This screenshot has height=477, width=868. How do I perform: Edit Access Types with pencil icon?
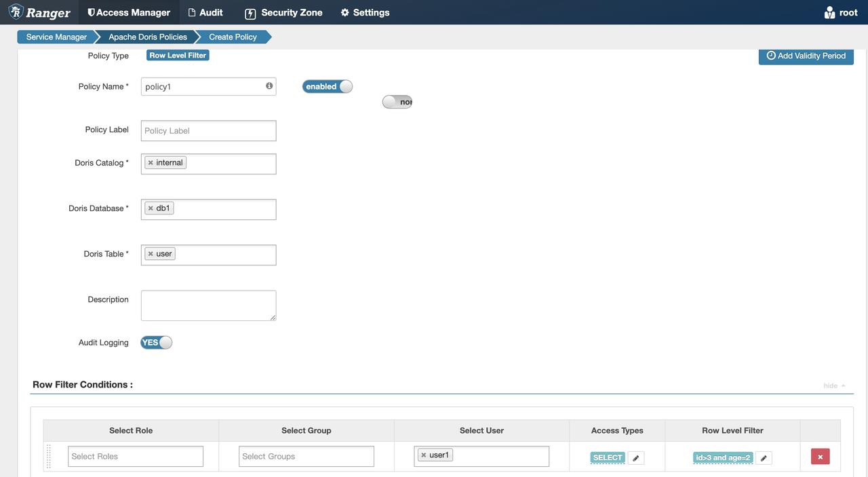tap(635, 458)
